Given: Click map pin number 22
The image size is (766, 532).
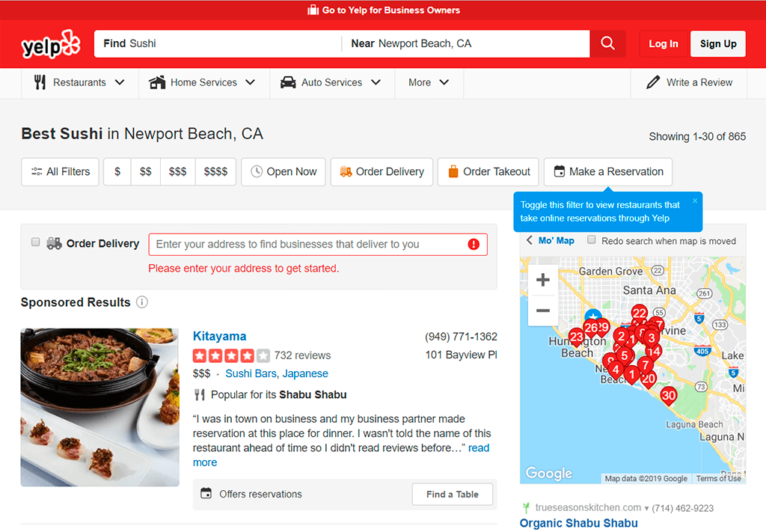Looking at the screenshot, I should tap(639, 314).
